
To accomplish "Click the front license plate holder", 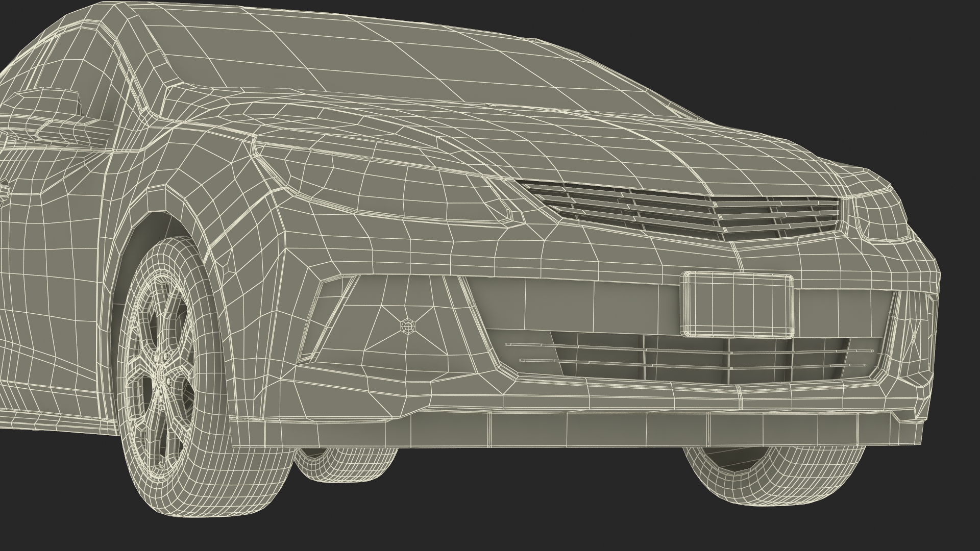I will [737, 305].
